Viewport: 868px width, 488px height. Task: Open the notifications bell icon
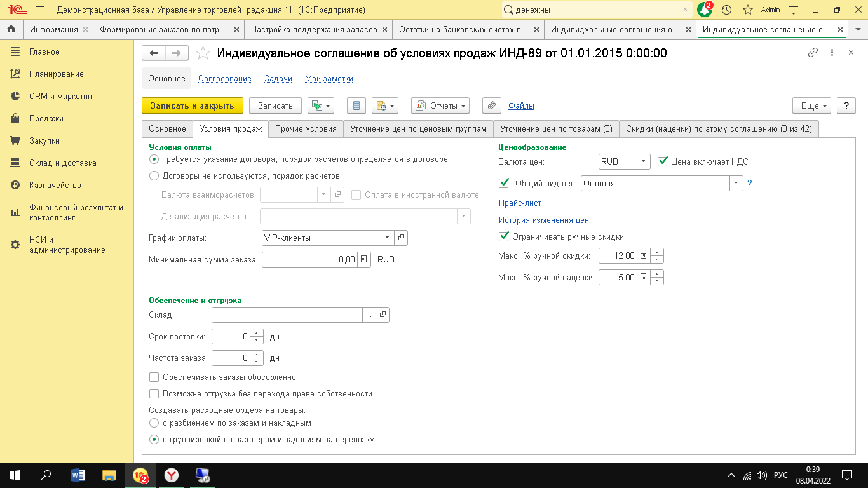click(x=704, y=10)
